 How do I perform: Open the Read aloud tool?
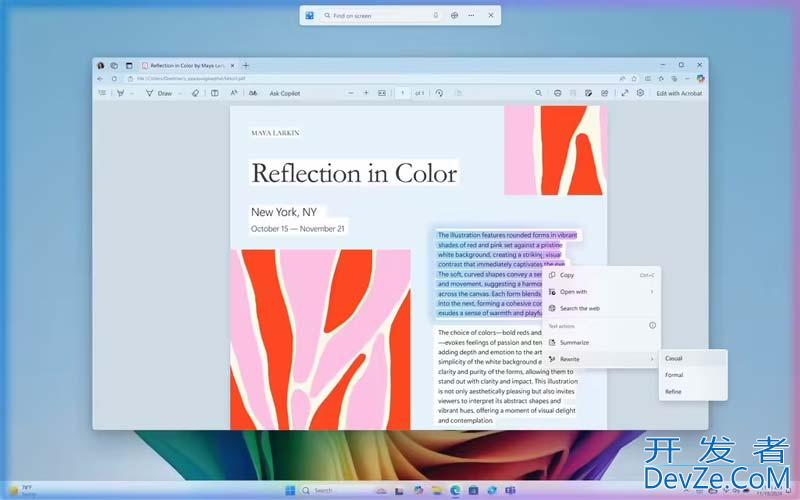pyautogui.click(x=234, y=93)
